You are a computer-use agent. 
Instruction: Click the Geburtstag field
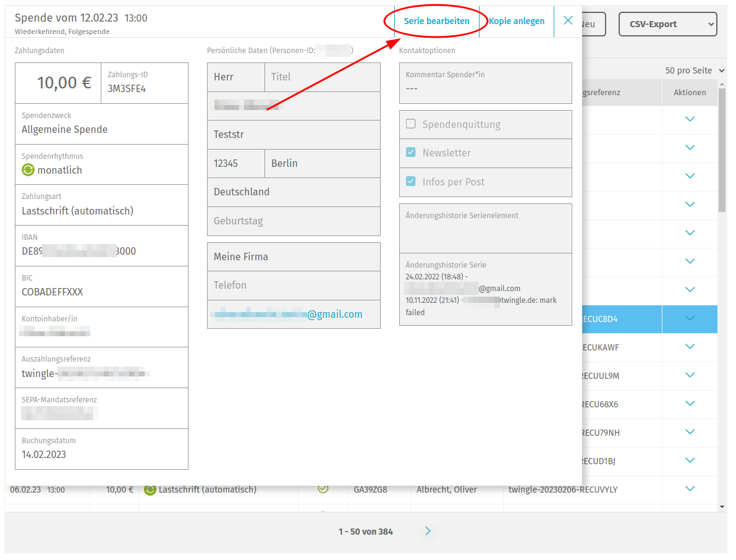pos(294,221)
